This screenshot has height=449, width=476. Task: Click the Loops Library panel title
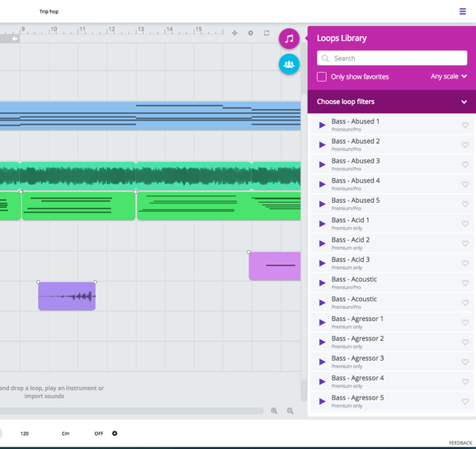pyautogui.click(x=341, y=38)
